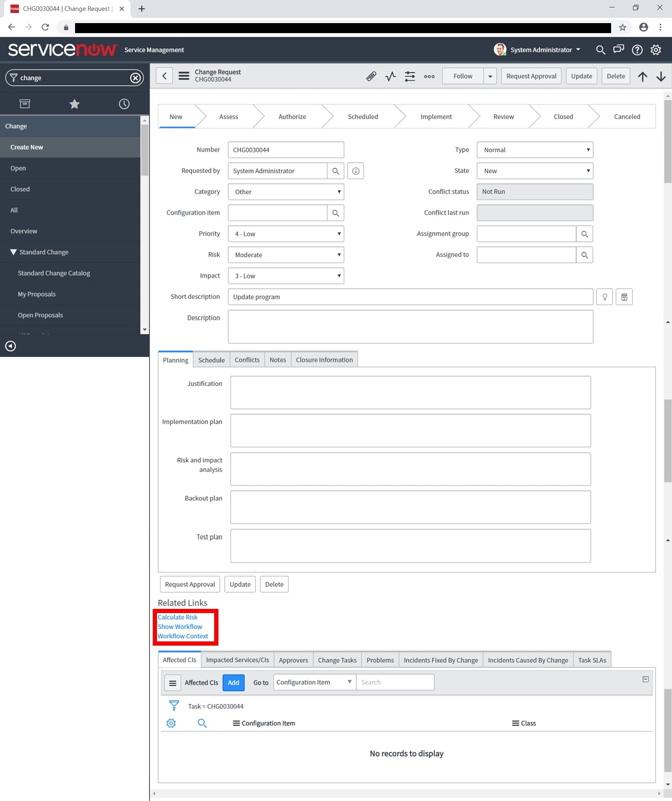Collapse the Affected CIs related list

(x=645, y=679)
